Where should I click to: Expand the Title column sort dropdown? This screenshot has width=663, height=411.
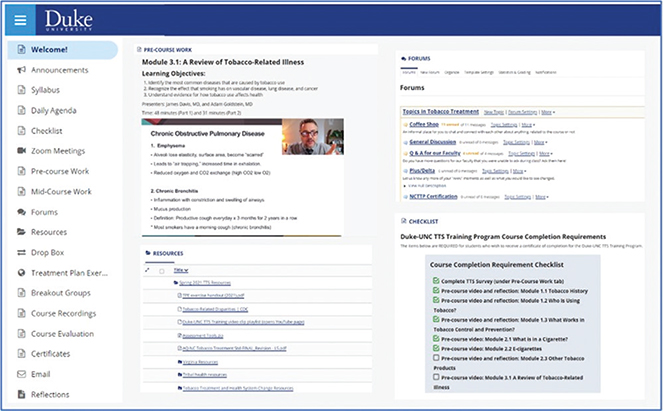tap(187, 270)
